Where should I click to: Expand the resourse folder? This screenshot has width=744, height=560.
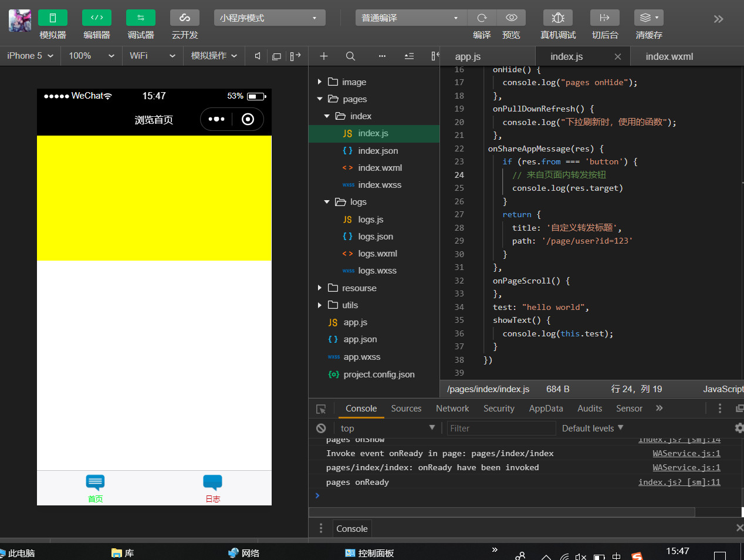point(359,288)
